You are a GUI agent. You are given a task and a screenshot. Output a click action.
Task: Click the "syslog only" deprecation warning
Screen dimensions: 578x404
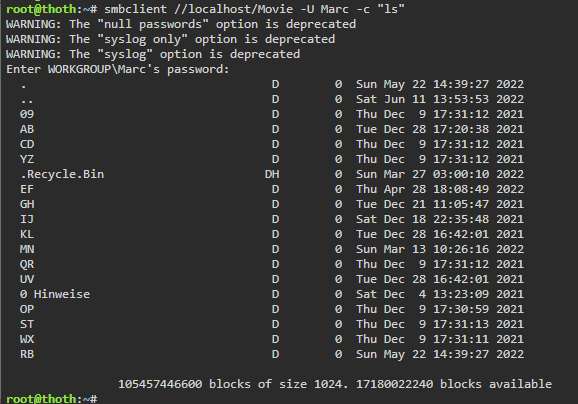[171, 39]
